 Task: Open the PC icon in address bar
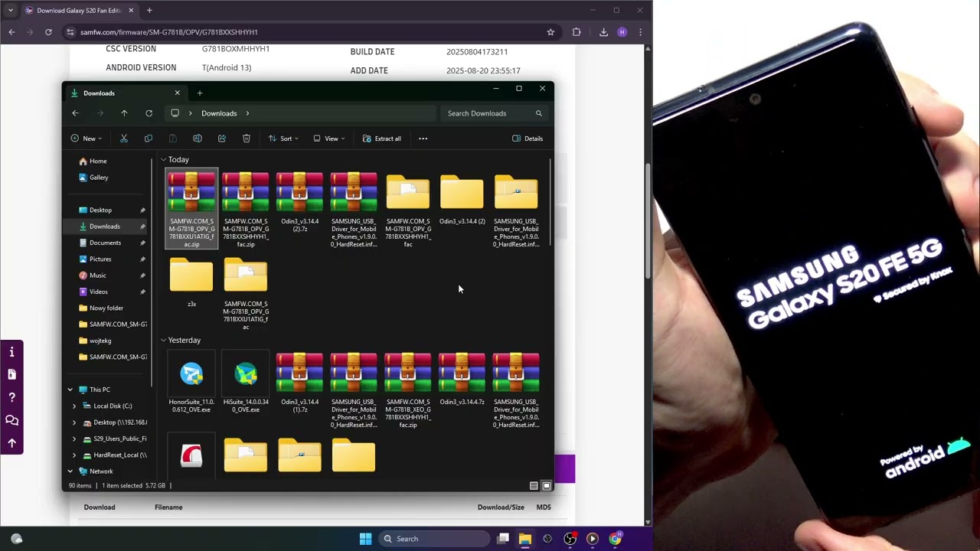[175, 113]
